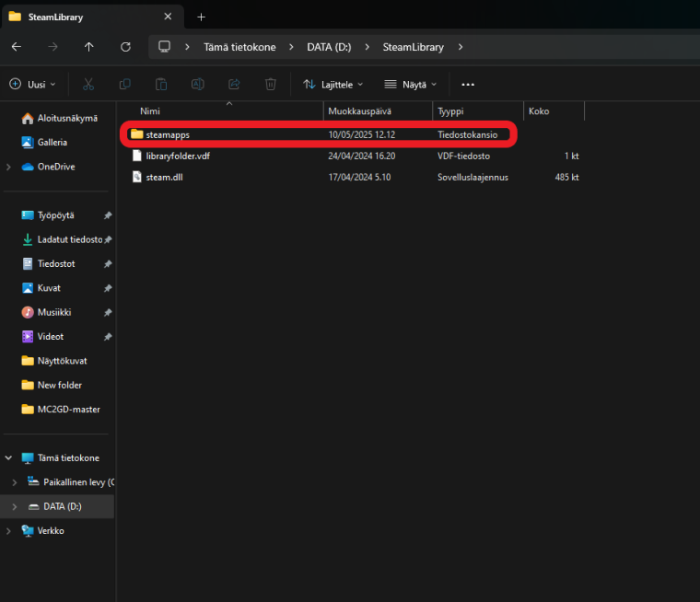Click SteamLibrary in breadcrumb path
Image resolution: width=700 pixels, height=602 pixels.
point(413,47)
